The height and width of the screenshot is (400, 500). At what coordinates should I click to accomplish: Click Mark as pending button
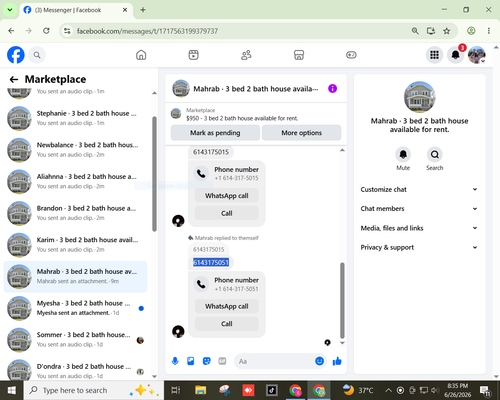[215, 133]
